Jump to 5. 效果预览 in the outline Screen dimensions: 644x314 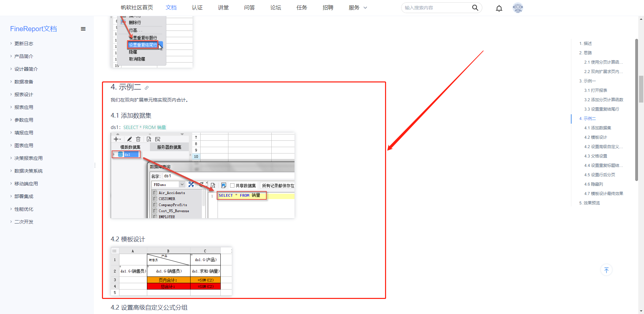click(589, 203)
